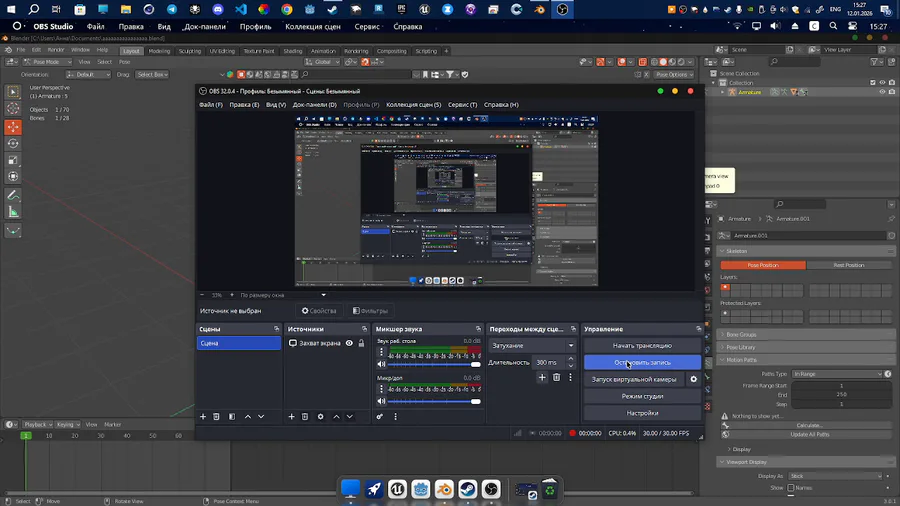The height and width of the screenshot is (506, 900).
Task: Open Файл (F) menu in OBS window
Action: pyautogui.click(x=211, y=104)
